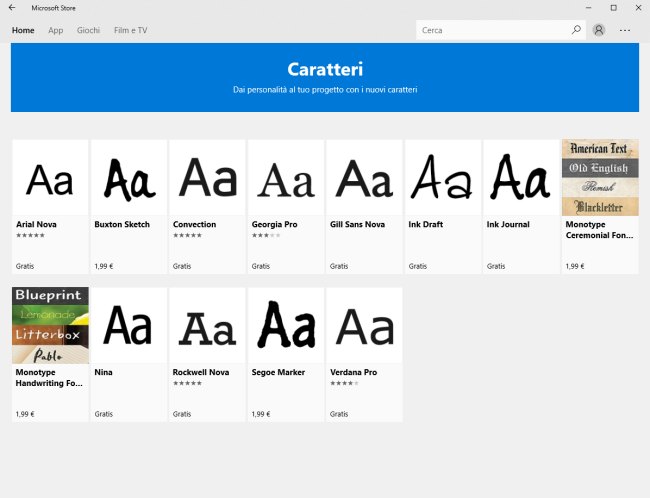Screen dimensions: 650x498
Task: Switch to the App tab
Action: (x=56, y=30)
